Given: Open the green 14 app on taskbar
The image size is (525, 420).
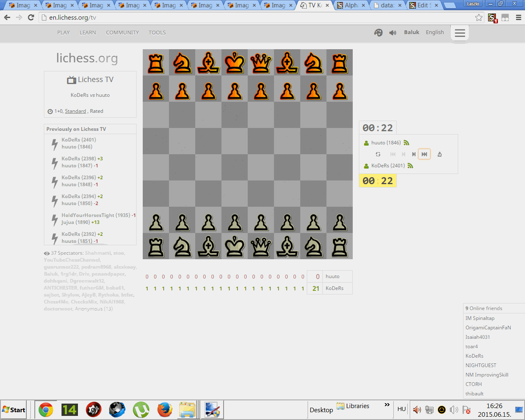Looking at the screenshot, I should [x=69, y=410].
